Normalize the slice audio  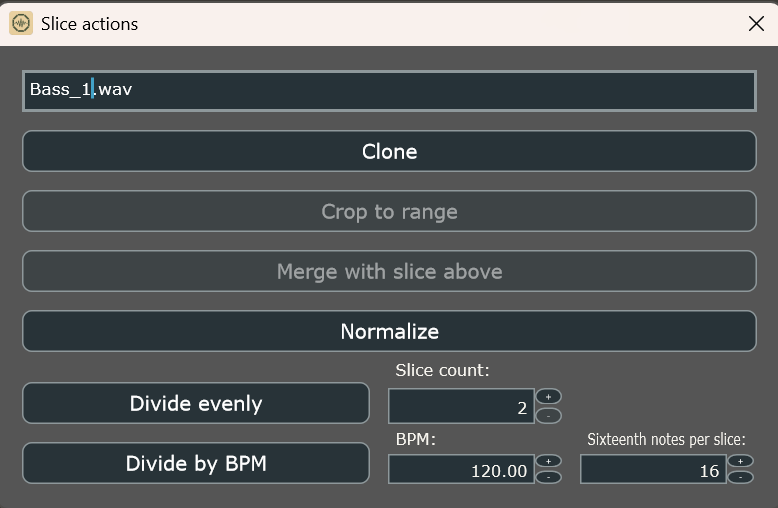(389, 331)
